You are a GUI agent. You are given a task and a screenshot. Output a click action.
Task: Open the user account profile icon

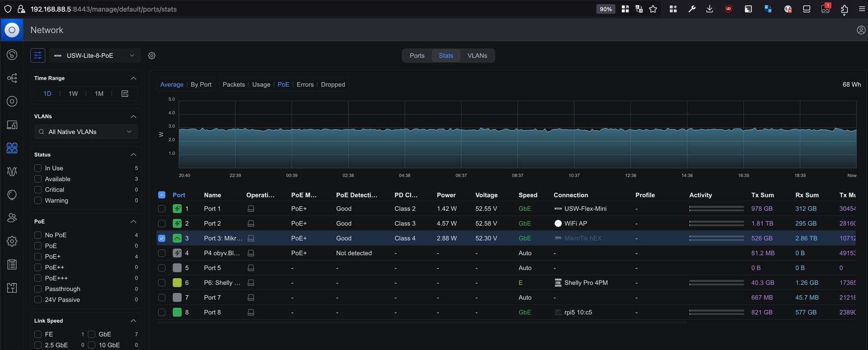861,30
